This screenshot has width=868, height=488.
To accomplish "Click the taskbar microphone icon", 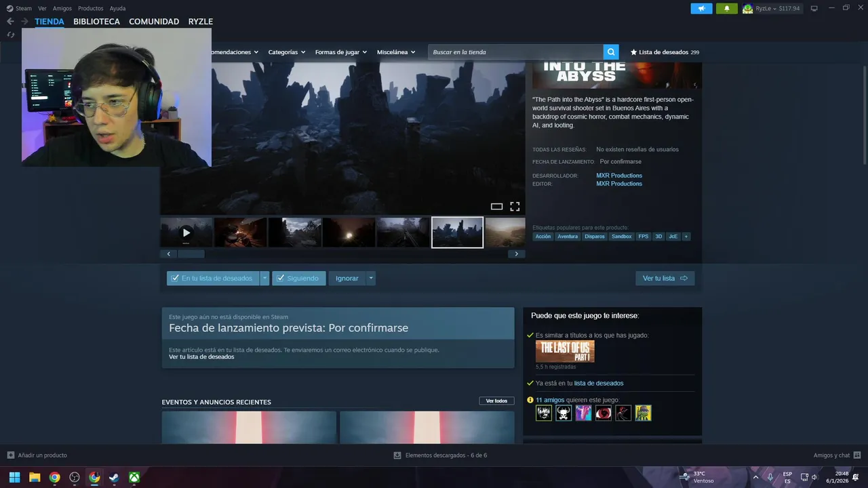I will point(770,477).
